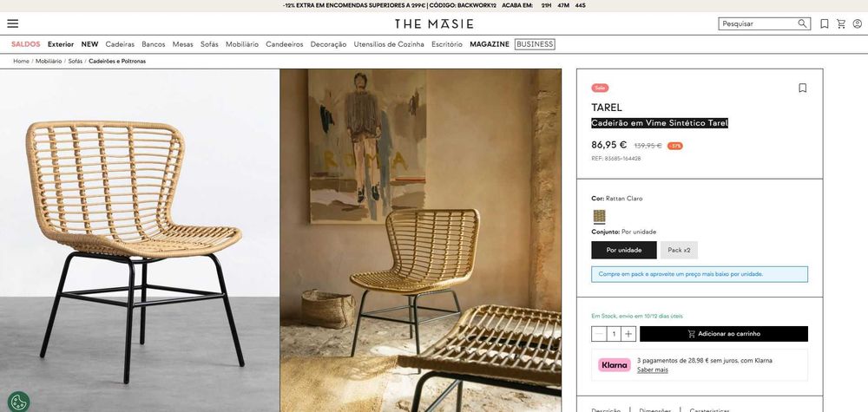
Task: Select the Pack x2 option
Action: point(679,250)
